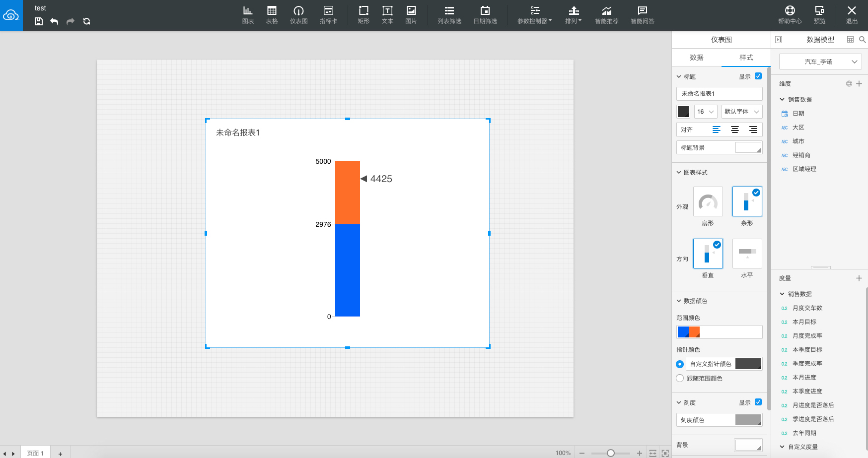Image resolution: width=868 pixels, height=458 pixels.
Task: Align the title to the right
Action: click(x=753, y=130)
